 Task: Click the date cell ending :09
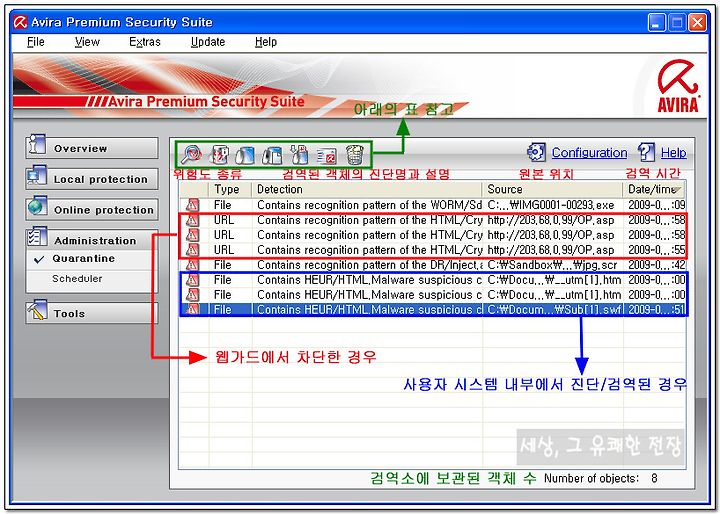click(x=657, y=205)
